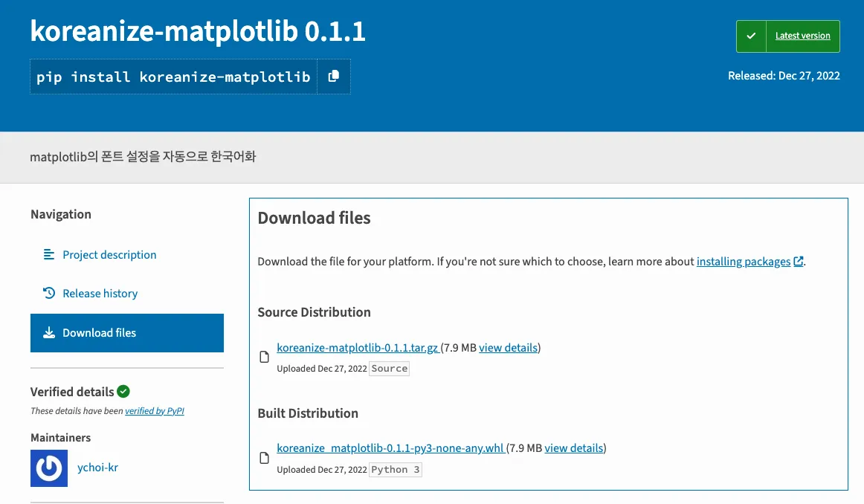Download koreanize-matplotlib-0.1.1.tar.gz
Viewport: 864px width, 504px height.
coord(357,348)
